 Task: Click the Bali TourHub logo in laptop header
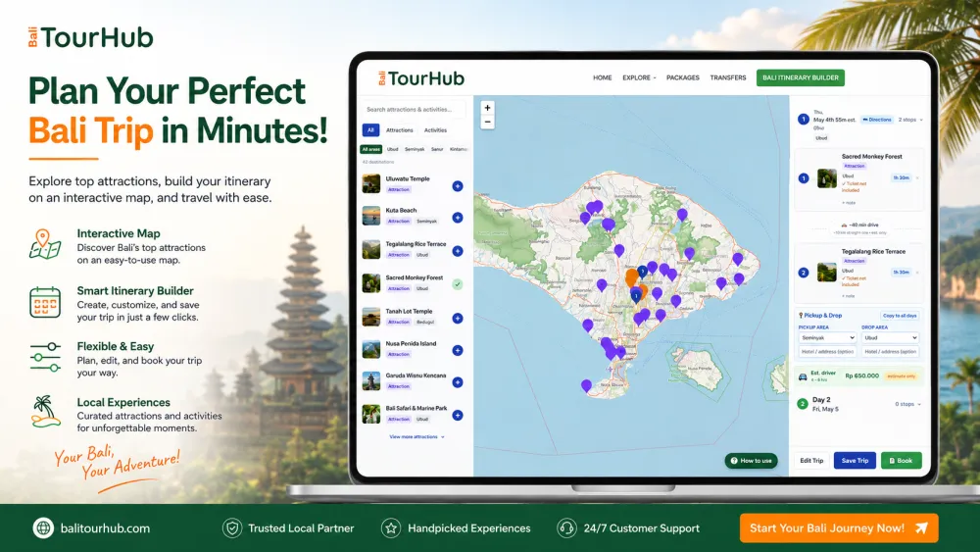pos(421,78)
